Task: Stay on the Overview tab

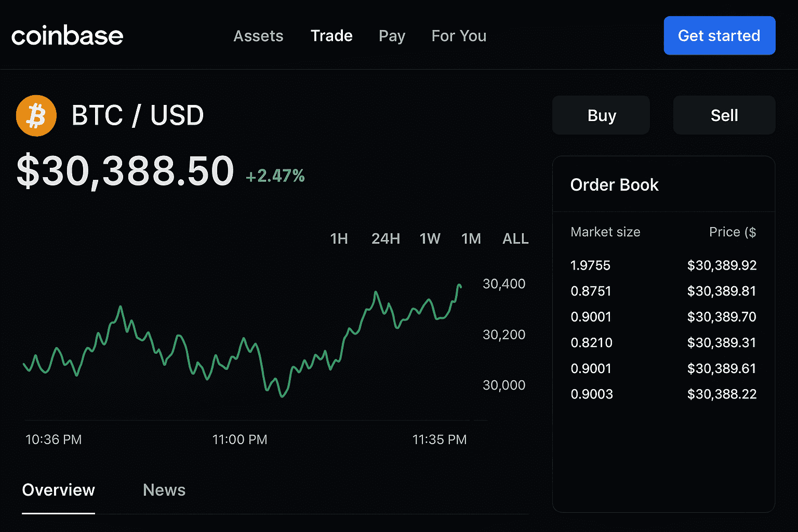Action: (x=58, y=490)
